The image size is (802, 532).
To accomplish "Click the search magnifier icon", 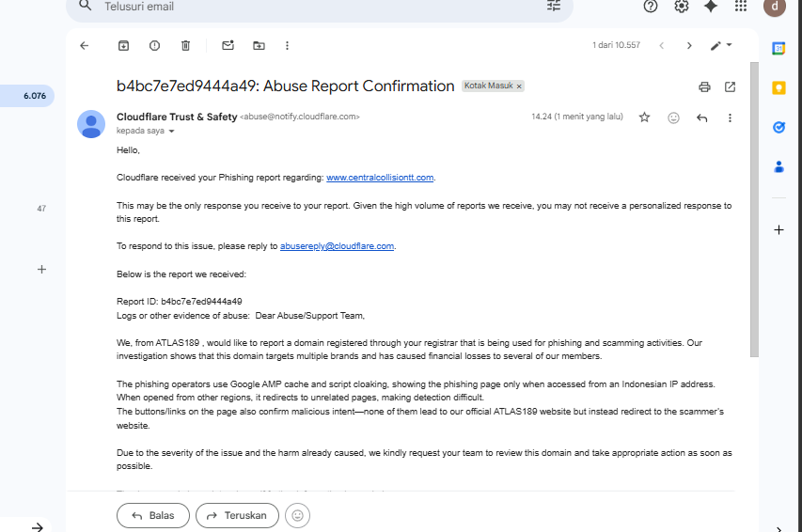I will click(x=85, y=7).
